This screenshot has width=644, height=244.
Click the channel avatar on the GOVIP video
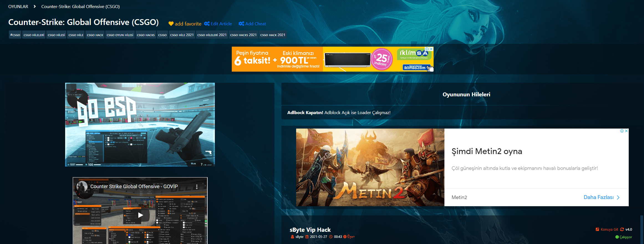[x=82, y=187]
